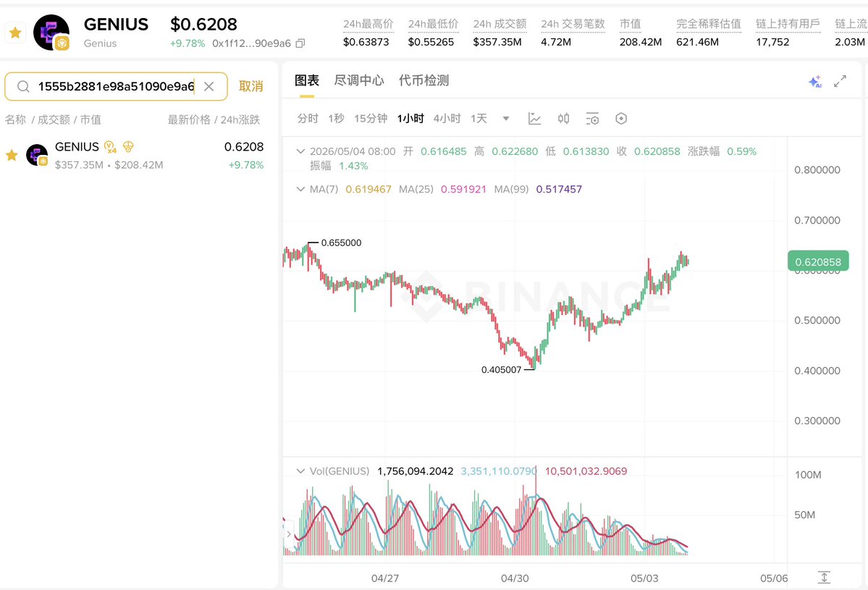Click the search magnifier icon
Viewport: 868px width, 590px height.
23,86
